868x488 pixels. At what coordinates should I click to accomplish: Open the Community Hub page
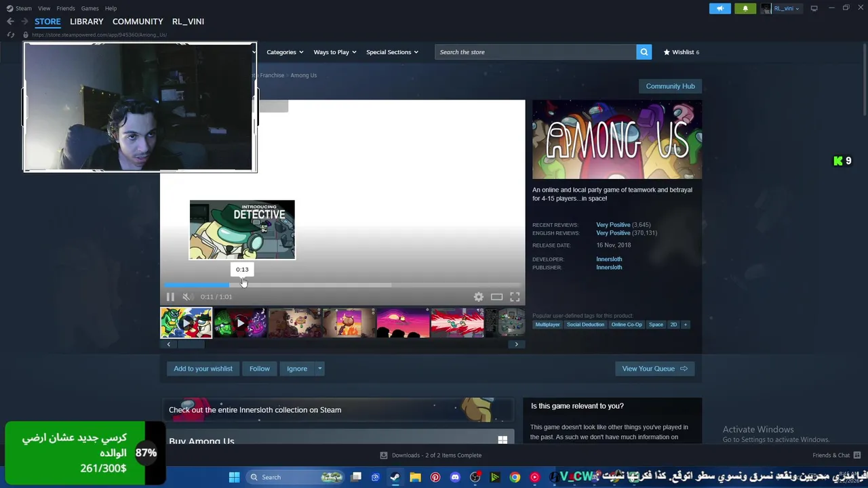coord(670,86)
